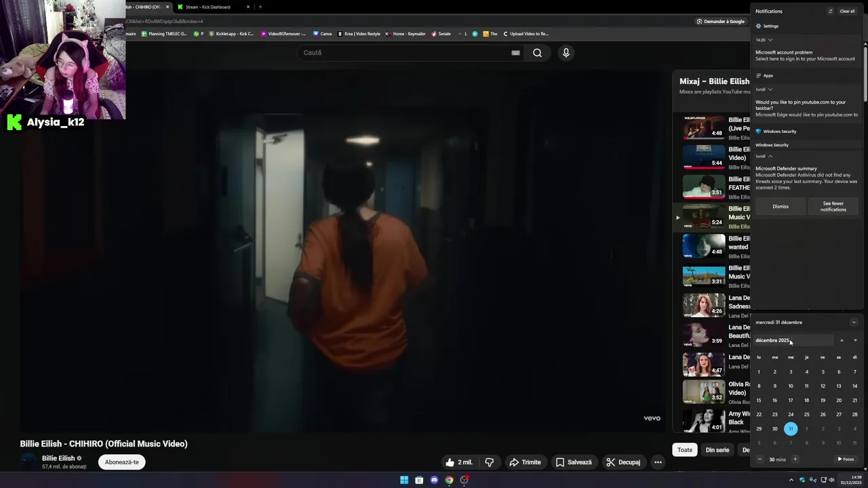868x488 pixels.
Task: Open Planning TMELEC bookmark
Action: [x=164, y=34]
